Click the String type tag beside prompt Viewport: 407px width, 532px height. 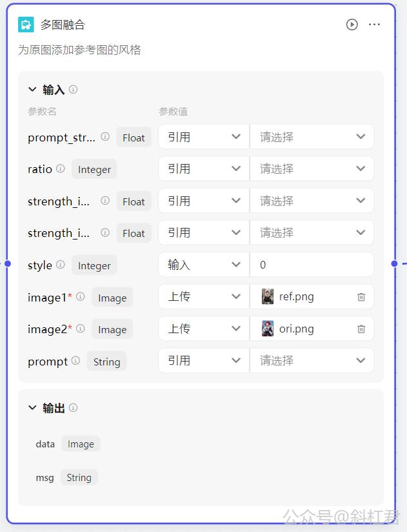(x=106, y=362)
